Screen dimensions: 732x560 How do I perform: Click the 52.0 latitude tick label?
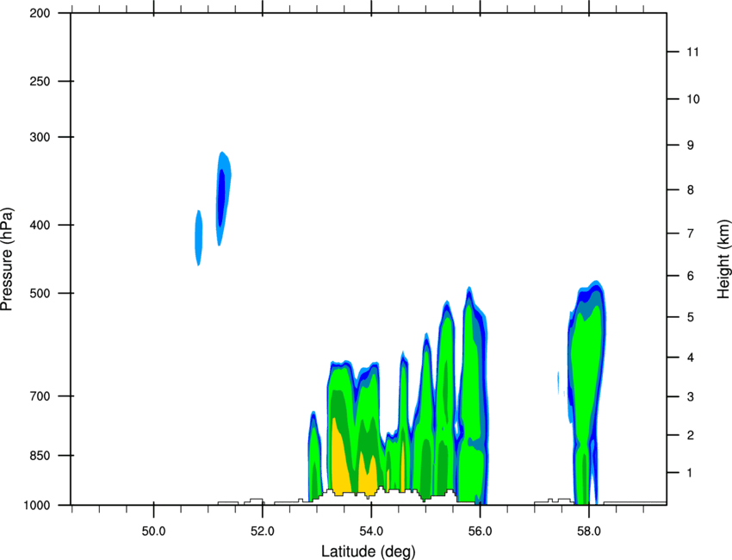[x=263, y=532]
